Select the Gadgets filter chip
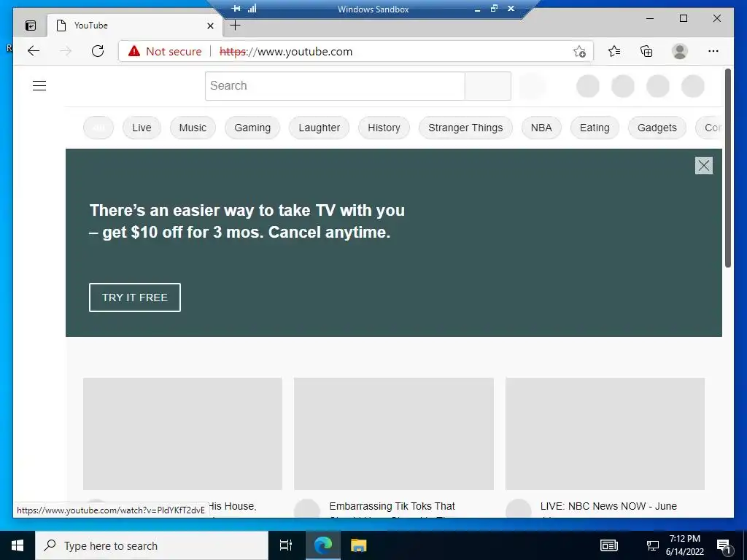The image size is (747, 560). (x=657, y=128)
